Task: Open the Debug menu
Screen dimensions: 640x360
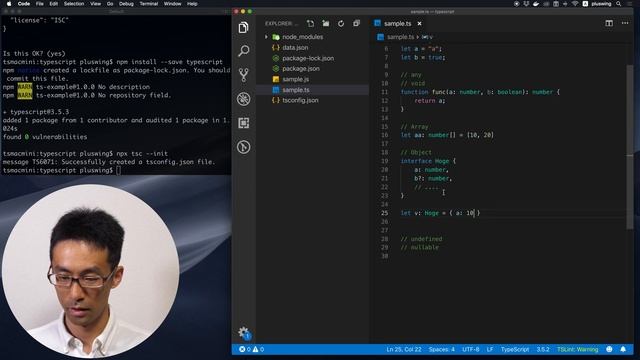Action: click(x=126, y=4)
